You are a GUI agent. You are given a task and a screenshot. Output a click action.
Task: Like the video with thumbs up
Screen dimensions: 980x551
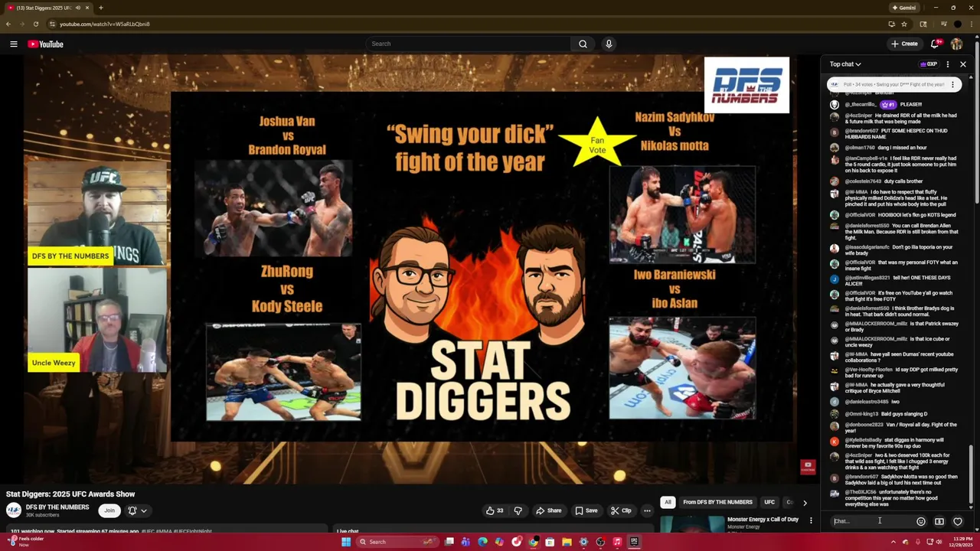(x=494, y=510)
